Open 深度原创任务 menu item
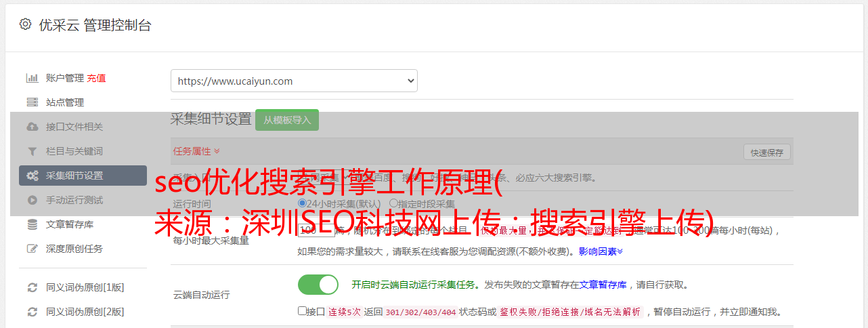Viewport: 868px width, 328px height. [x=74, y=249]
